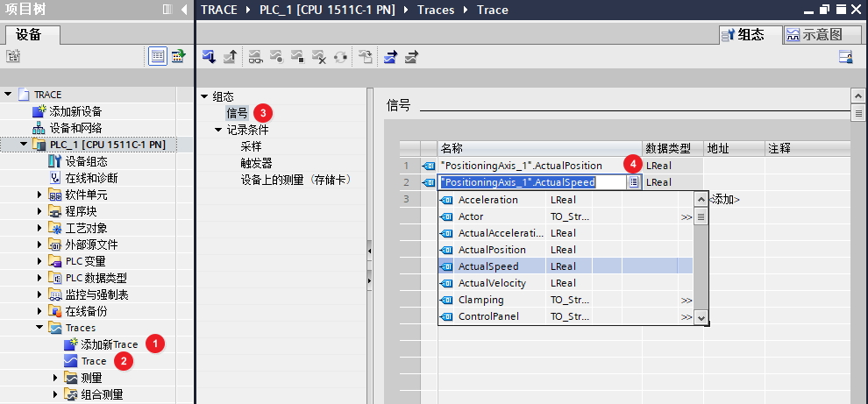
Task: Open 设备组态 under PLC_1
Action: click(x=86, y=161)
